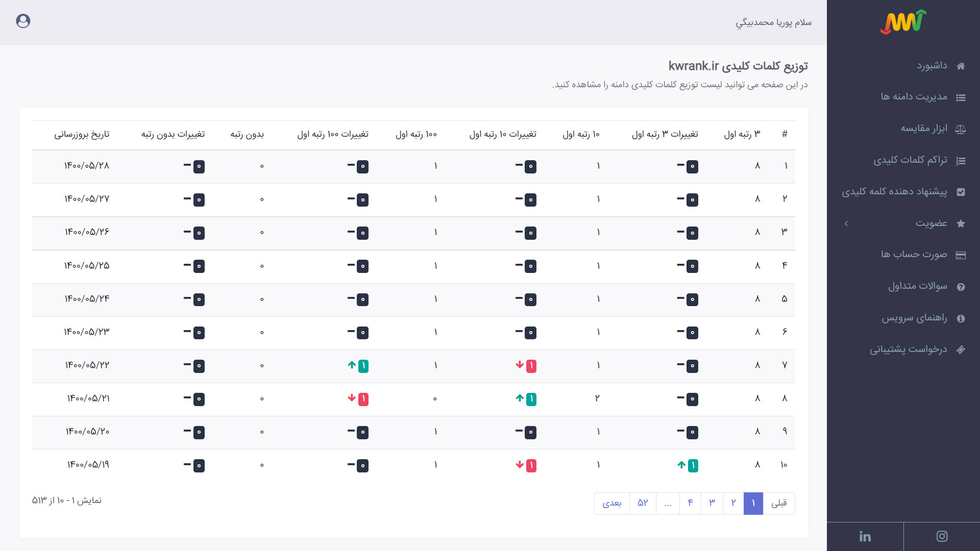
Task: Open ابزار مقایسه menu item
Action: tap(903, 129)
